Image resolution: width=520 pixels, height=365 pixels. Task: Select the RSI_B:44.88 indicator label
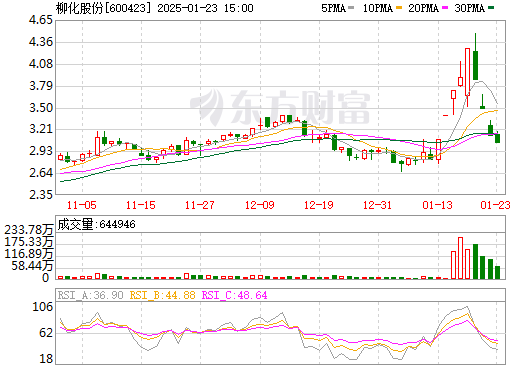[x=162, y=295]
